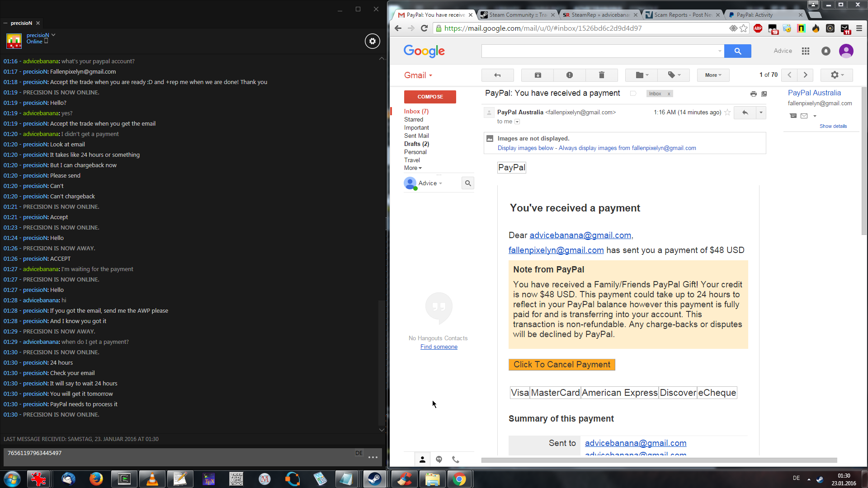Click the print email icon
Viewport: 868px width, 488px height.
753,94
